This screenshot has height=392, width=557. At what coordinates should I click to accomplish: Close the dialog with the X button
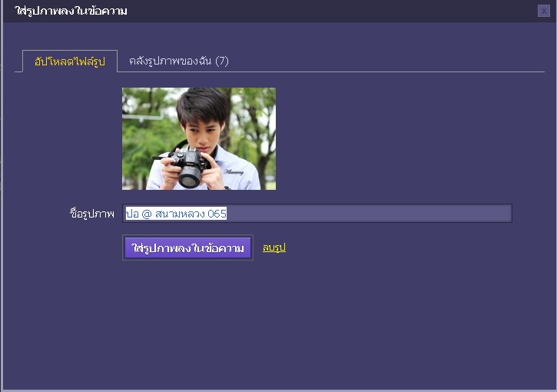[543, 11]
